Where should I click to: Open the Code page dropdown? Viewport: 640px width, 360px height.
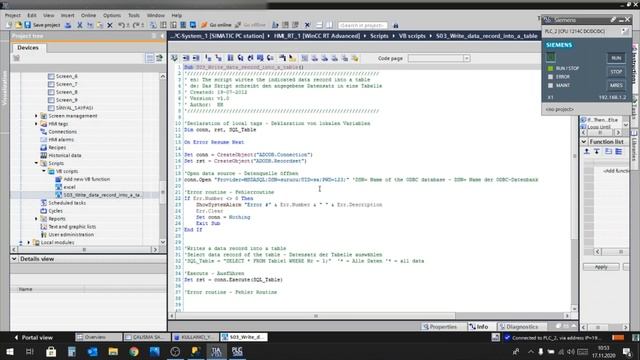click(x=466, y=58)
